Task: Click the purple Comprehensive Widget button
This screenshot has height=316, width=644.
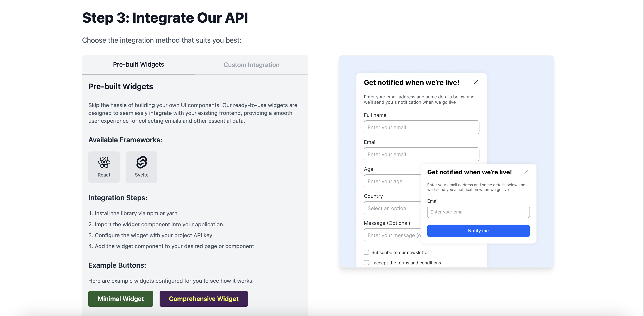Action: pyautogui.click(x=204, y=299)
